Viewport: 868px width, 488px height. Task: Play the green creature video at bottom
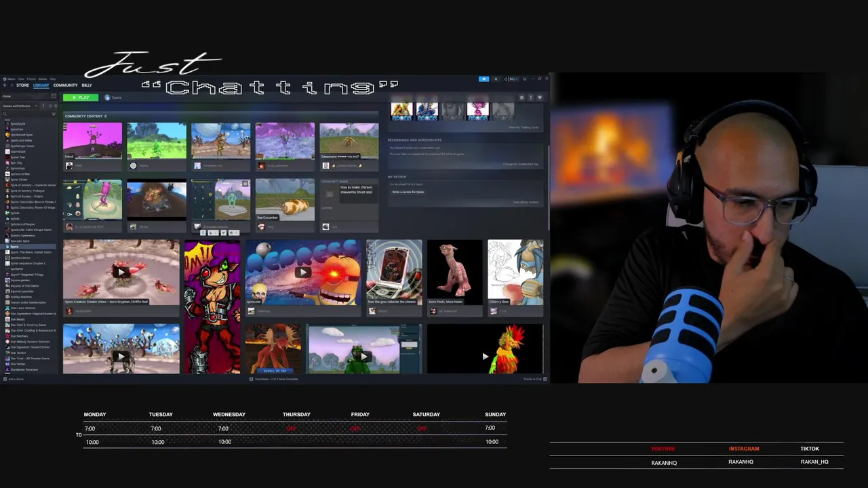[364, 355]
